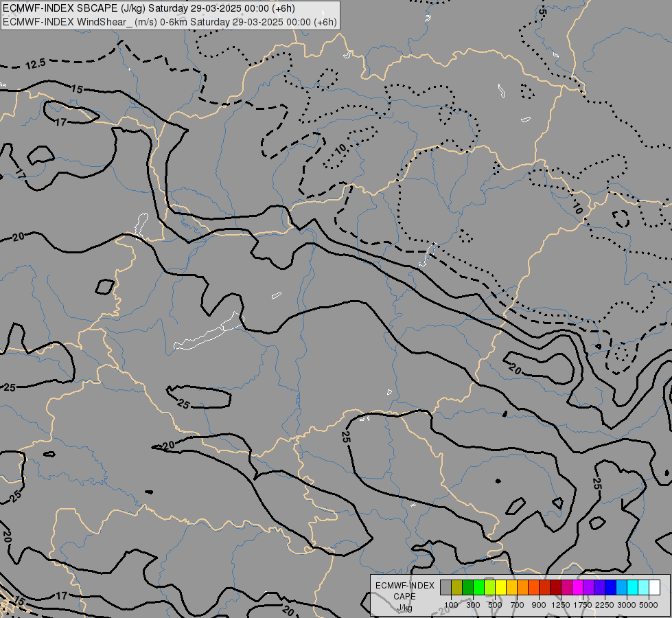Screen dimensions: 672x618
Task: Click the orange swatch above 700
Action: point(523,588)
